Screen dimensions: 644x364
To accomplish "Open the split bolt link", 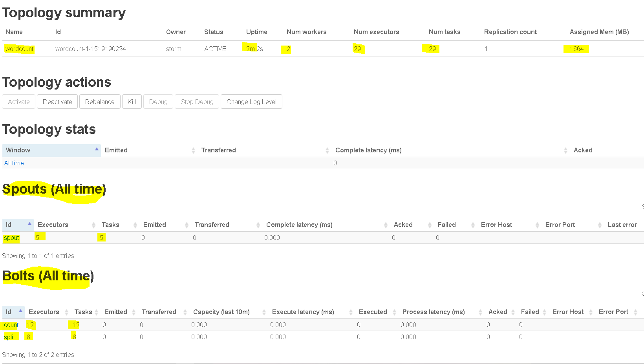I will [x=9, y=337].
